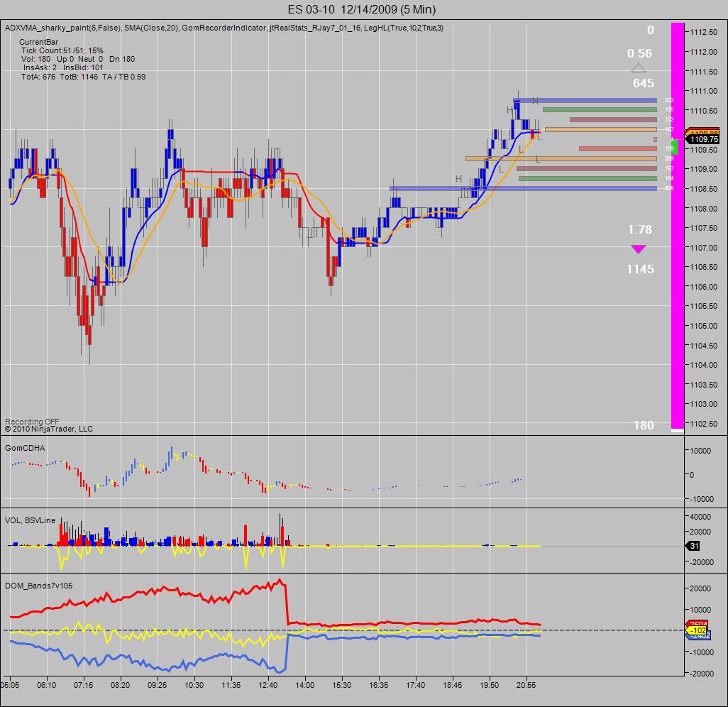Click the '645' value under the gray triangle
728x707 pixels.
(643, 83)
